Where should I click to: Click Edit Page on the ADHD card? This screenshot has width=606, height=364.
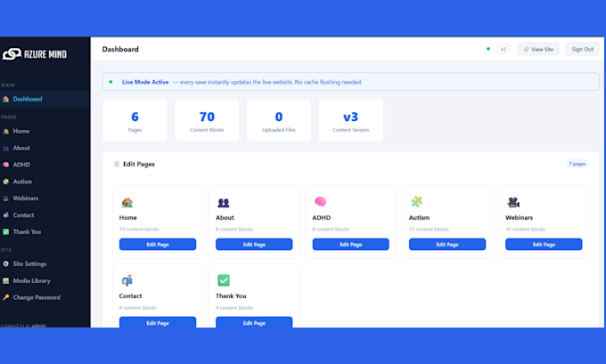pos(350,245)
